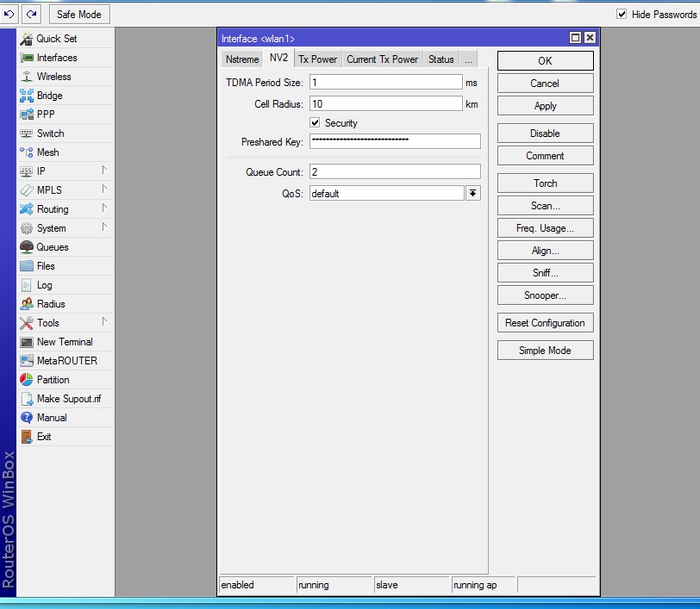Toggle the Hide Passwords checkbox

tap(622, 15)
